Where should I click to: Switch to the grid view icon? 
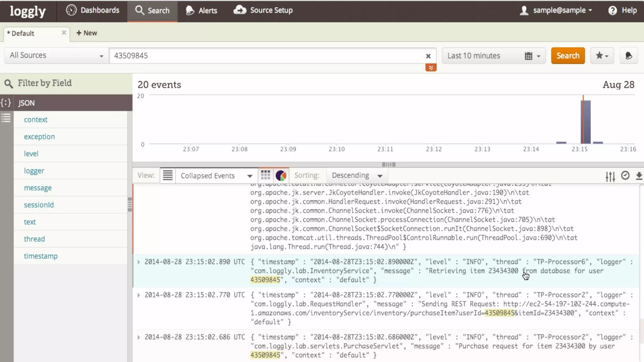click(x=265, y=175)
